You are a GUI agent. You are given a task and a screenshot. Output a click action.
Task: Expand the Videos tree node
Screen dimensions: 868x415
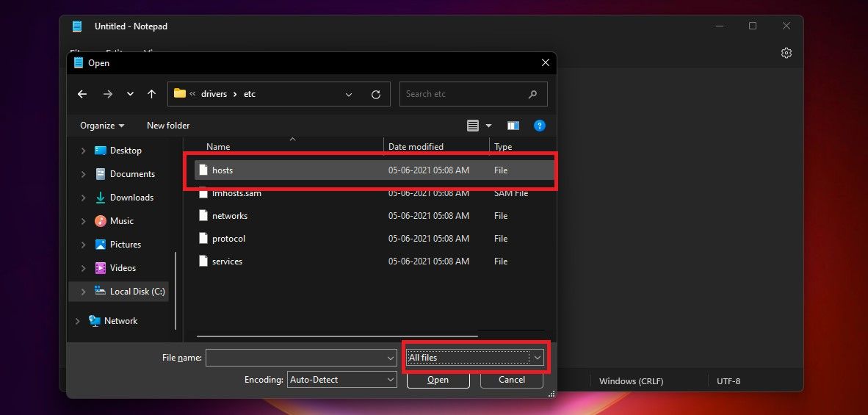click(x=84, y=268)
